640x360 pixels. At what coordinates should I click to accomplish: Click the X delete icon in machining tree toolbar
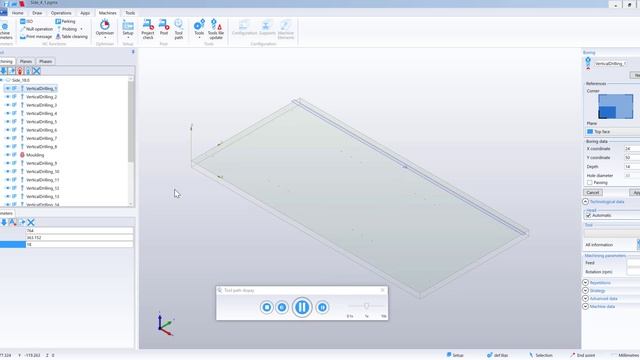click(36, 71)
